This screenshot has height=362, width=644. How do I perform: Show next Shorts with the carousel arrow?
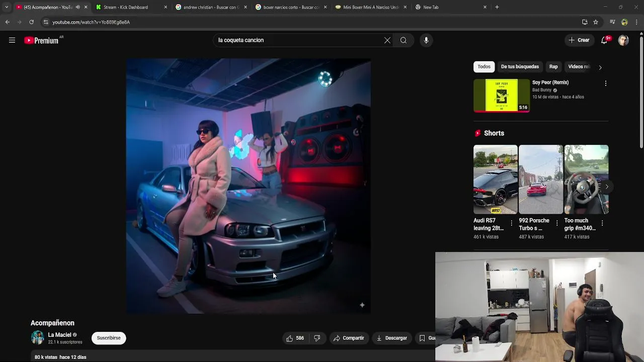[x=607, y=187]
